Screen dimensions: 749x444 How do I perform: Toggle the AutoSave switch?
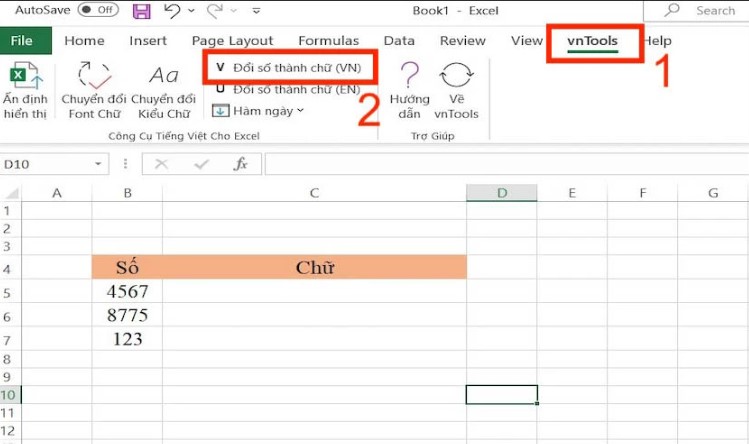[98, 10]
